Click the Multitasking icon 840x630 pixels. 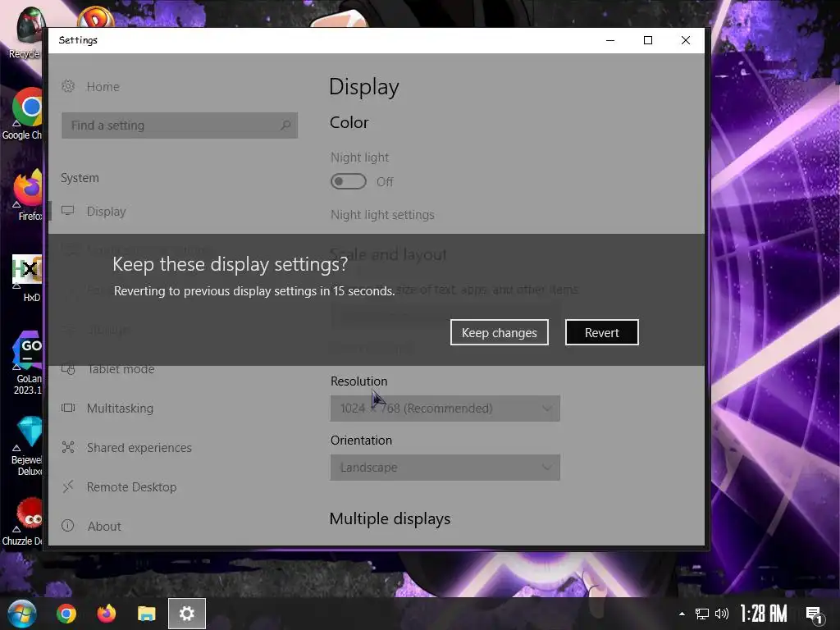click(68, 409)
